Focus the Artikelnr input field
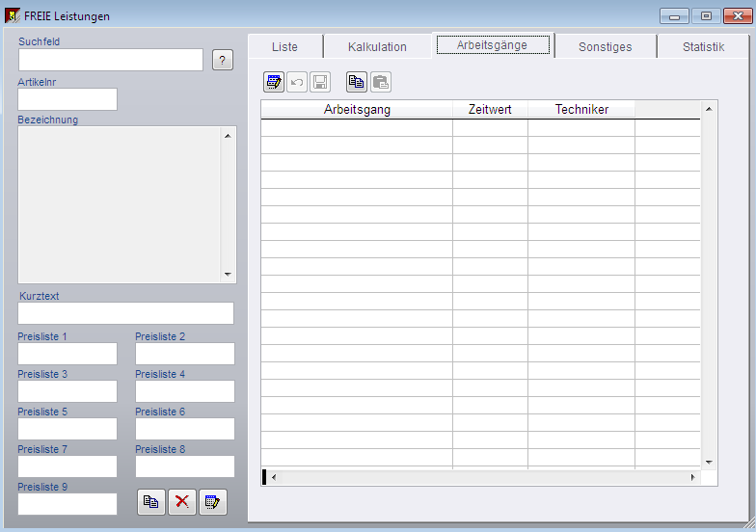This screenshot has height=532, width=756. [67, 99]
